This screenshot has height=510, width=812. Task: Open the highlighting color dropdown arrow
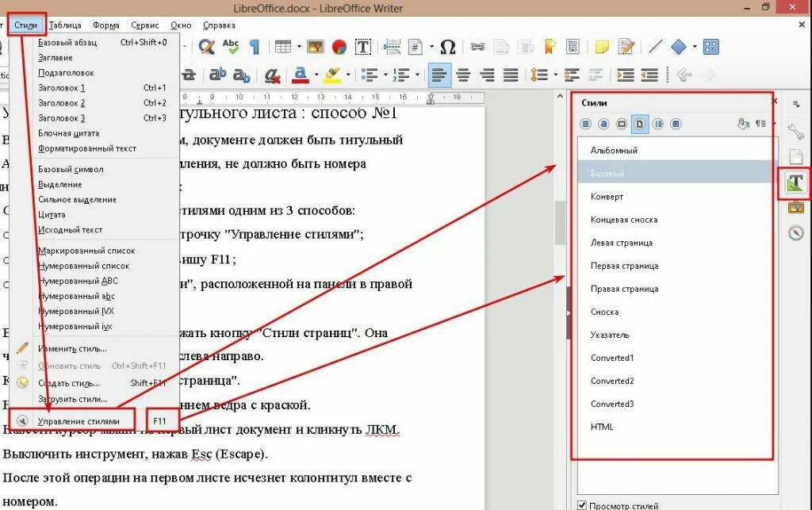click(348, 75)
